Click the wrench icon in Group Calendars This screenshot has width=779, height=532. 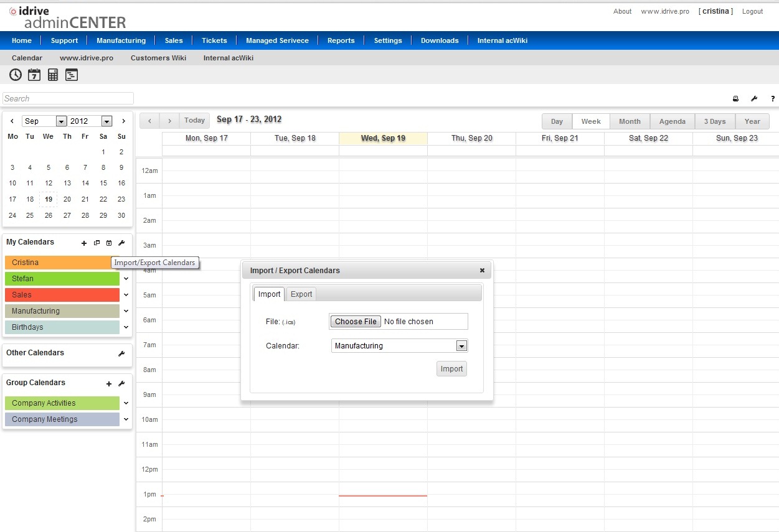(x=121, y=384)
